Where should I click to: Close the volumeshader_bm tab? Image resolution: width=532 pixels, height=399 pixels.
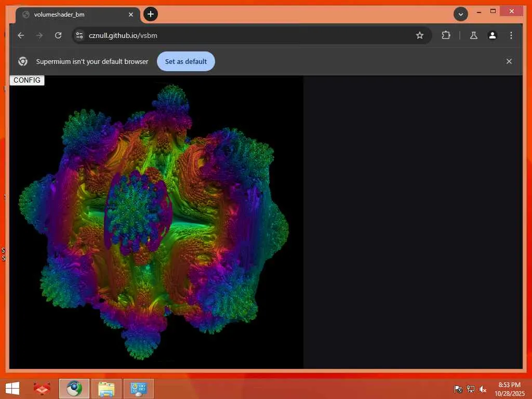click(x=130, y=15)
